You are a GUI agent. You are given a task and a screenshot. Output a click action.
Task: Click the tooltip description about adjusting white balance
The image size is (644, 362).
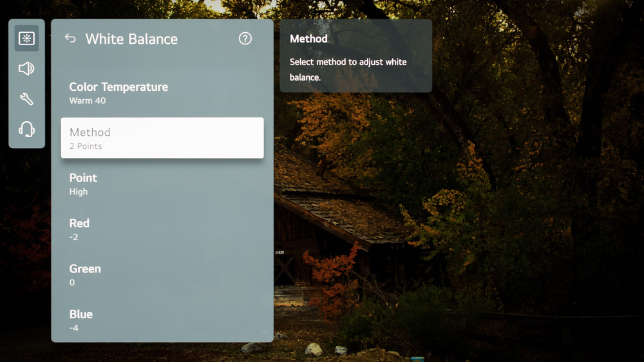pos(348,70)
